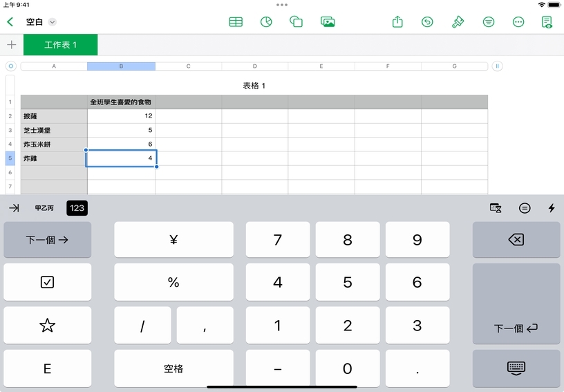Open the formula equals keyboard

[x=525, y=208]
